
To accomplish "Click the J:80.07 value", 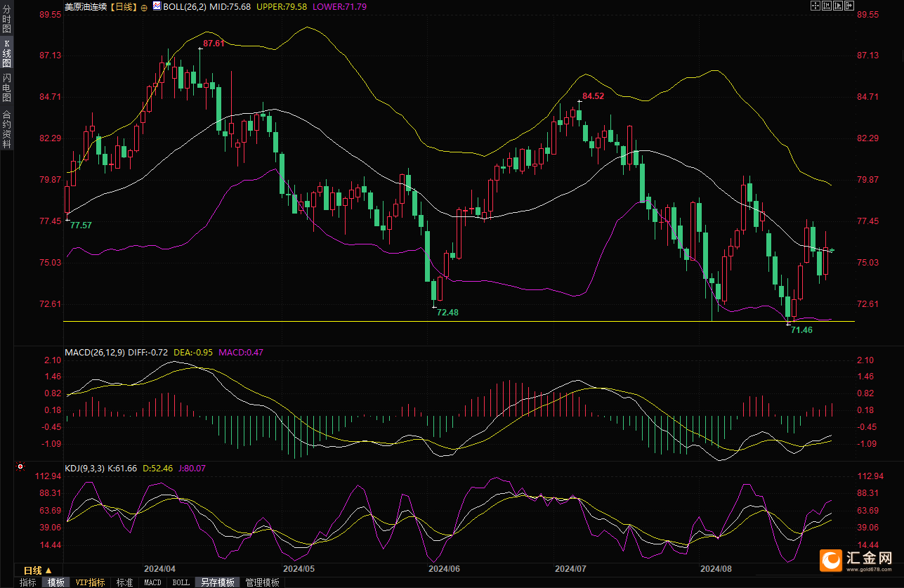I will (192, 468).
